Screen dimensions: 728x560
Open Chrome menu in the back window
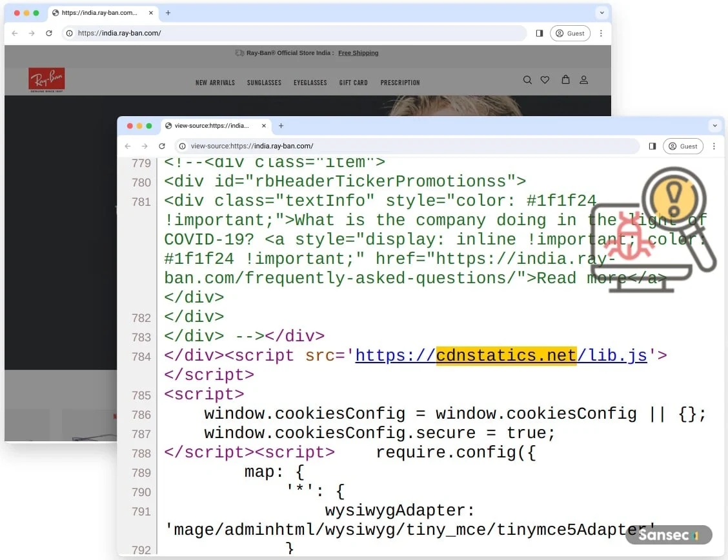pyautogui.click(x=601, y=34)
